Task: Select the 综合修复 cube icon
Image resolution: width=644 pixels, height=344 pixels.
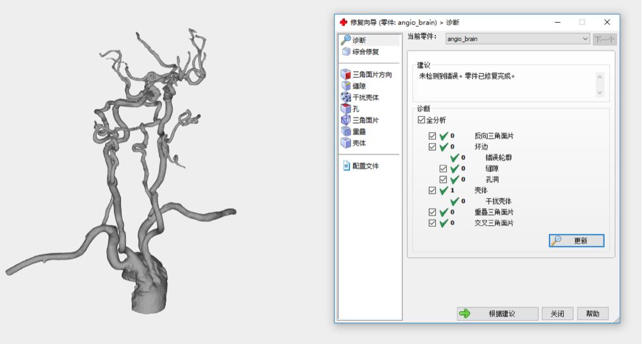Action: [347, 52]
